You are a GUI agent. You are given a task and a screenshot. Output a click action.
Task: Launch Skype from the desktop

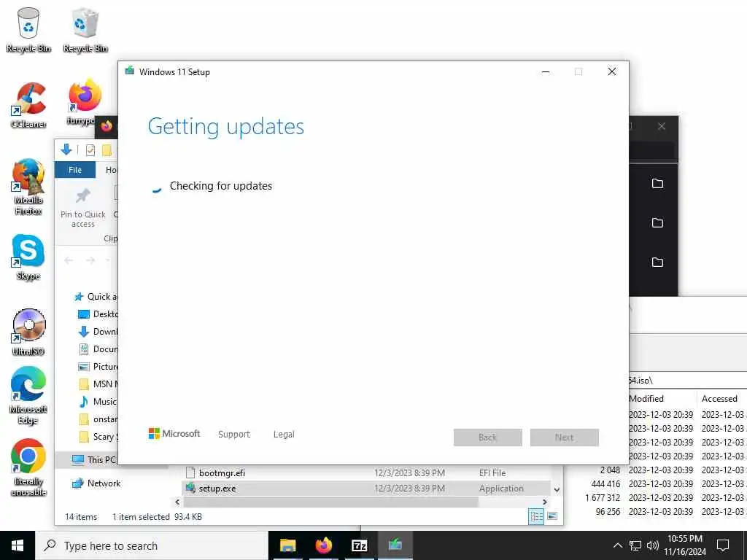click(x=28, y=257)
